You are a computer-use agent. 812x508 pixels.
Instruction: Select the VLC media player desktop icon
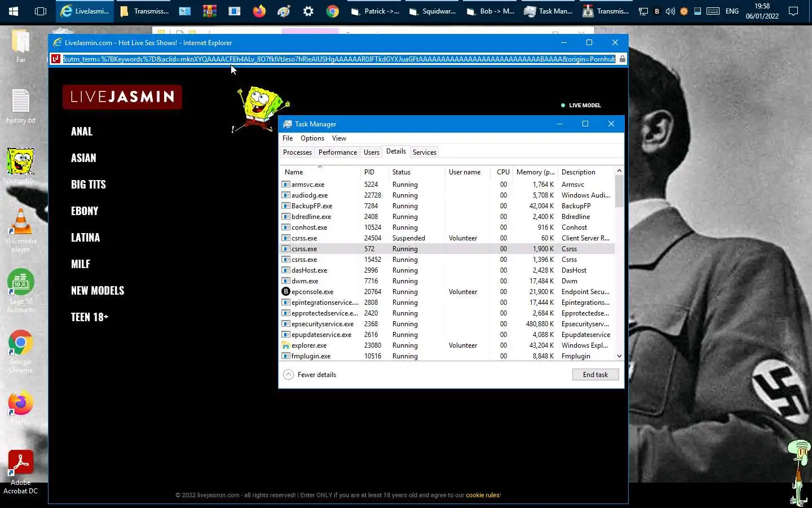[21, 230]
